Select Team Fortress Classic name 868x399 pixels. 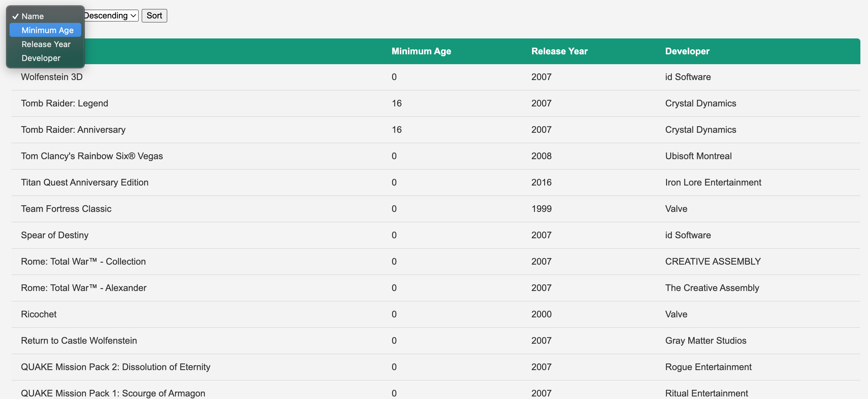[66, 209]
